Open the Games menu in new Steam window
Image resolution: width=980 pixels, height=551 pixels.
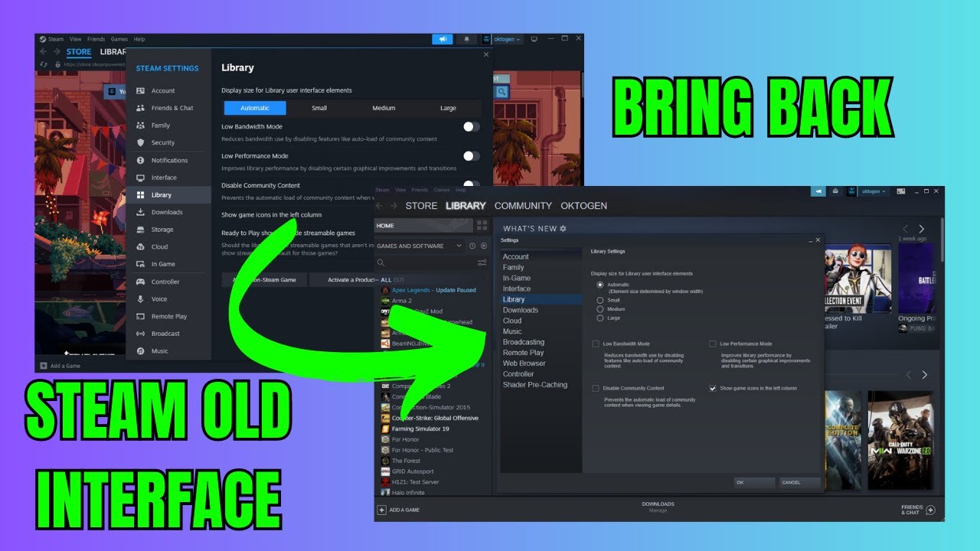coord(119,39)
